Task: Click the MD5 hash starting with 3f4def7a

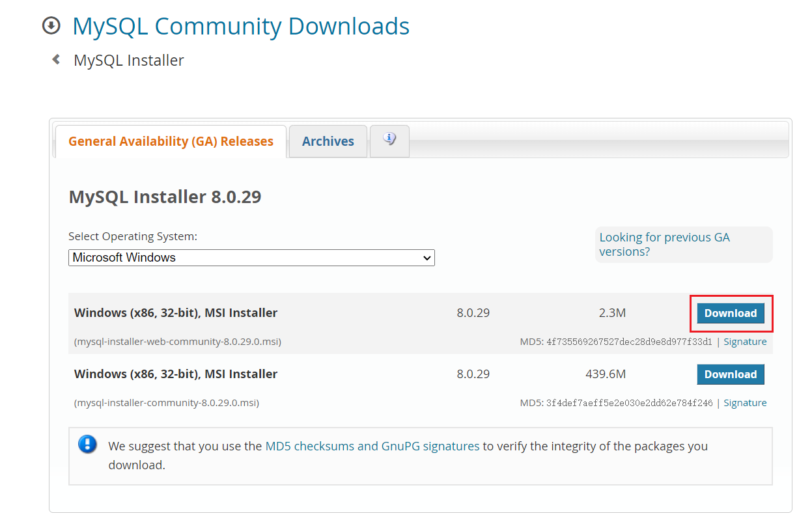Action: tap(629, 403)
